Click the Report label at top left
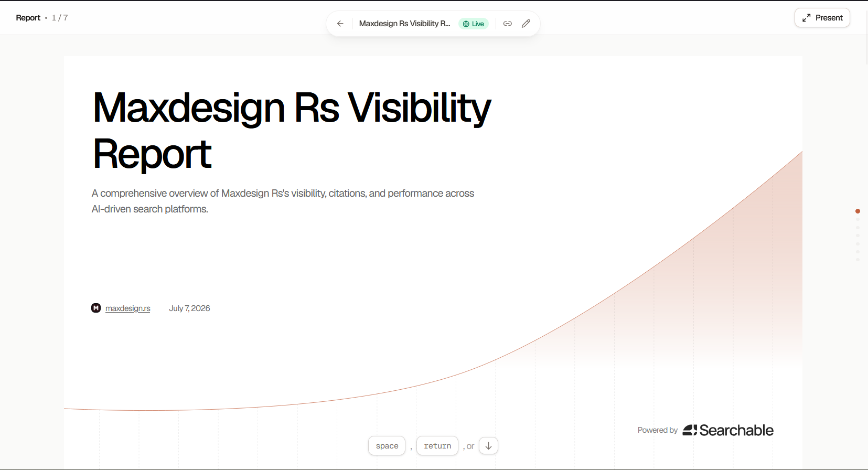 click(x=28, y=18)
